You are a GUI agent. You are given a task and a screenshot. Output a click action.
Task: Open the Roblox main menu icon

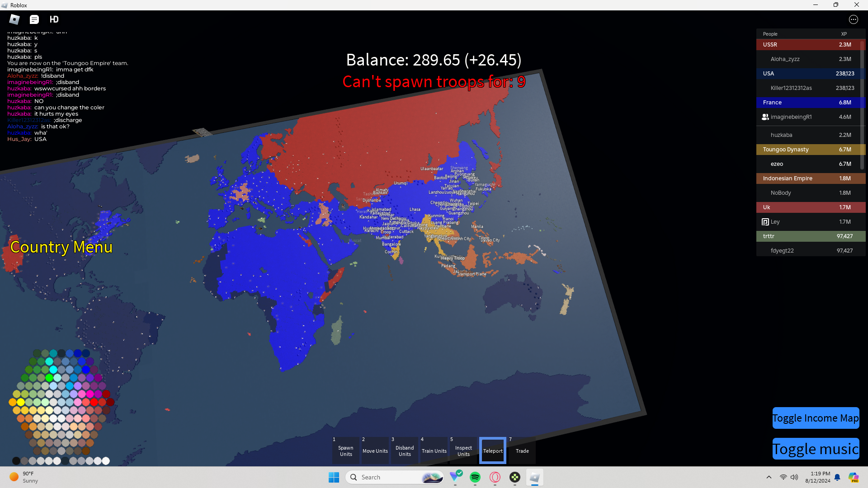tap(14, 19)
